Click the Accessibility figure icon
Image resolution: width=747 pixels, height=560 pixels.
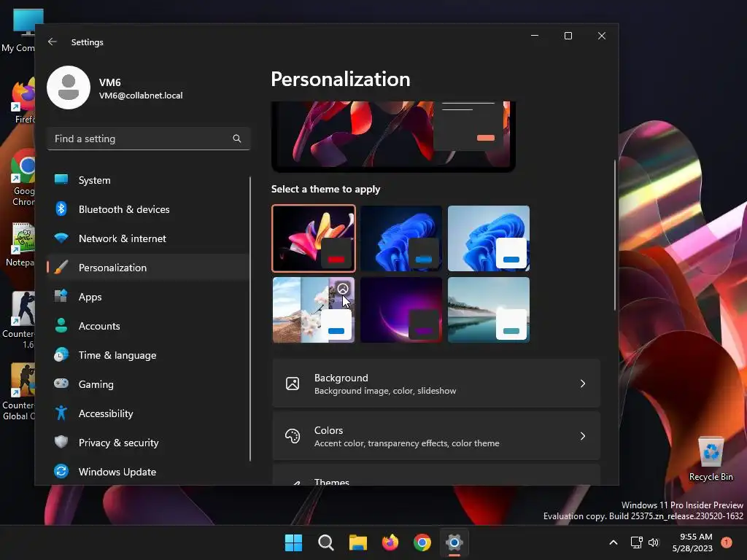click(61, 413)
